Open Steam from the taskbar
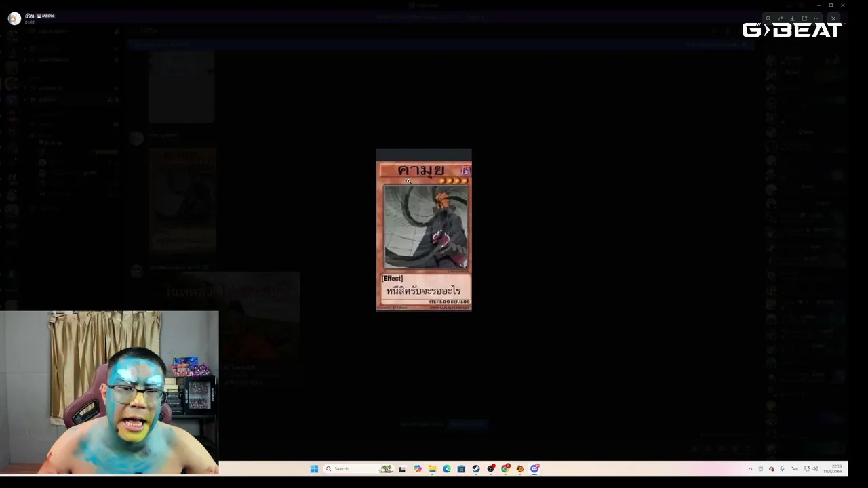Image resolution: width=868 pixels, height=488 pixels. tap(476, 469)
